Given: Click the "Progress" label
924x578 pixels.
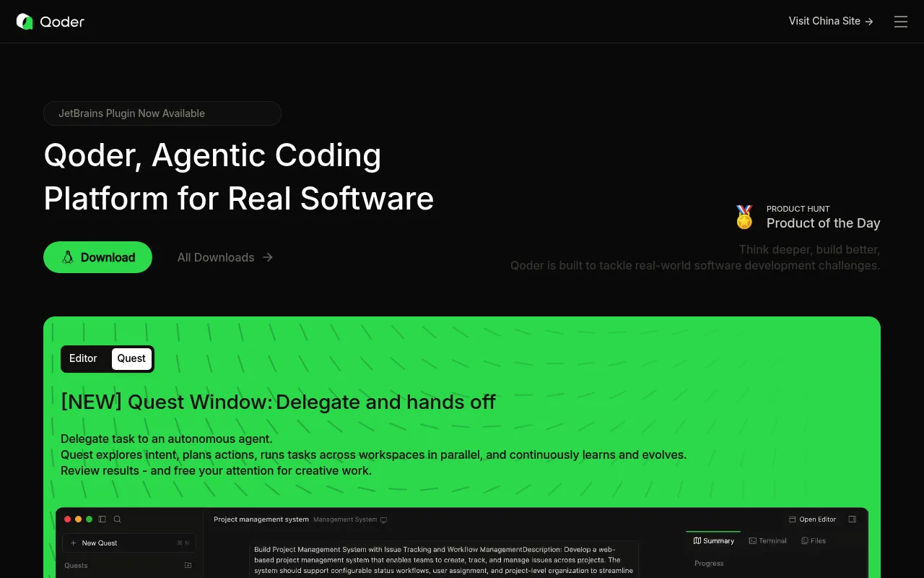Looking at the screenshot, I should [x=709, y=564].
